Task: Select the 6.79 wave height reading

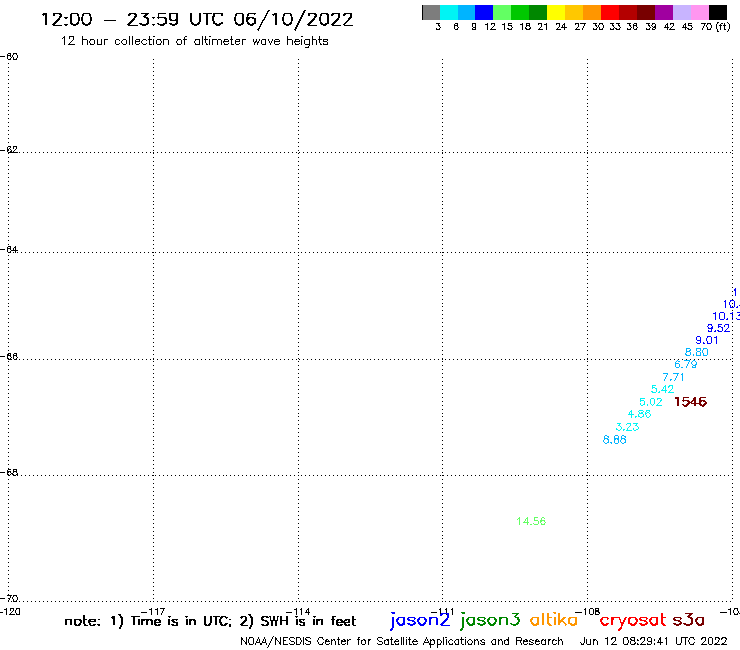Action: pos(686,364)
